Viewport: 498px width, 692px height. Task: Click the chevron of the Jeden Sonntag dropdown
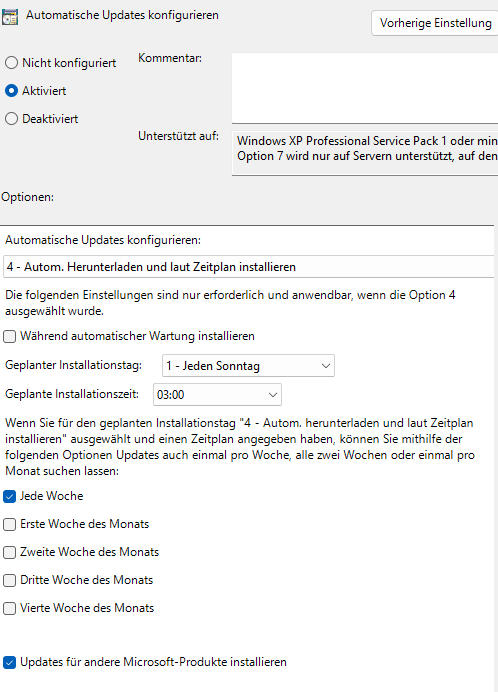click(326, 366)
